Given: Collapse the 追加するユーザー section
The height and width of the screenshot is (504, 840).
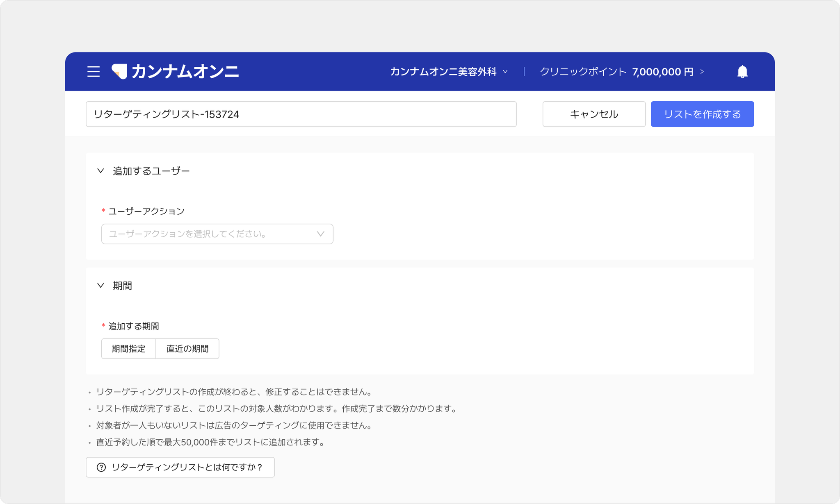Looking at the screenshot, I should (x=100, y=171).
